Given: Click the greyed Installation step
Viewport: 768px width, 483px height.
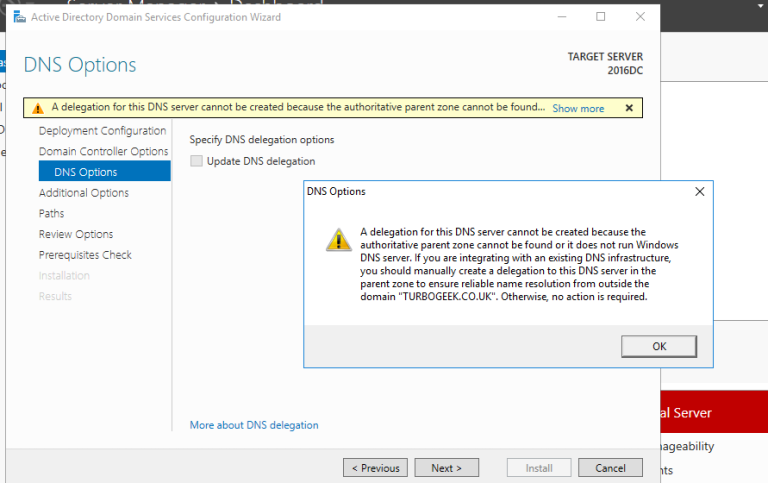Looking at the screenshot, I should coord(64,276).
